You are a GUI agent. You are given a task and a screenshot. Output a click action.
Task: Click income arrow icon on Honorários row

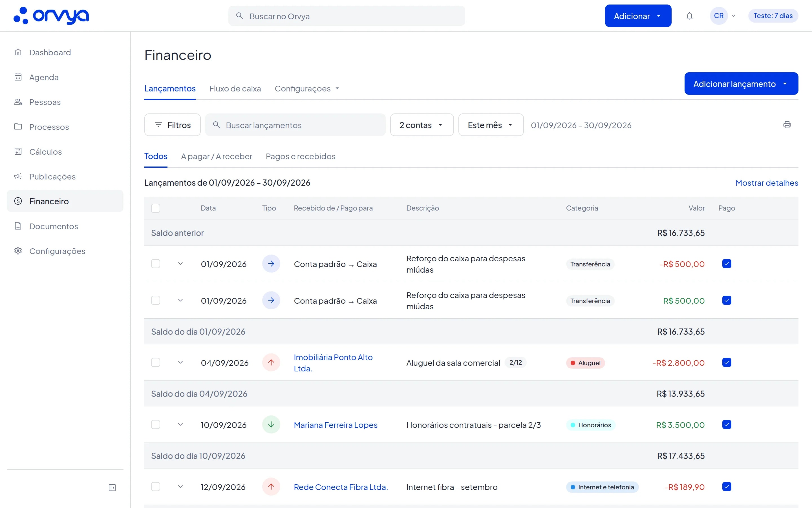tap(271, 425)
